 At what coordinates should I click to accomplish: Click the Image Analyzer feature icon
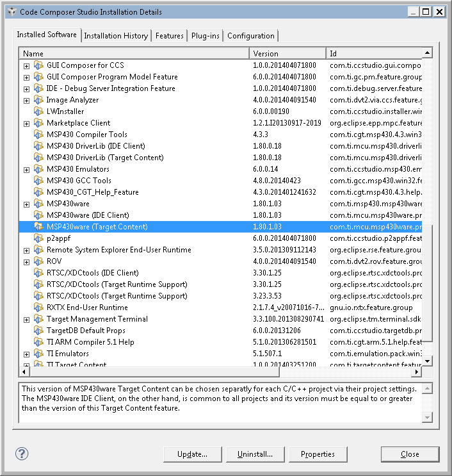[38, 100]
